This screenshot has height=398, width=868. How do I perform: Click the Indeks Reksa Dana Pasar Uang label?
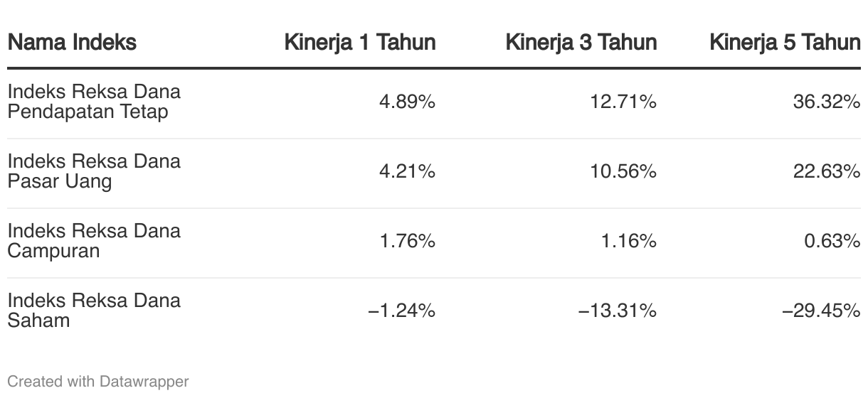coord(94,171)
